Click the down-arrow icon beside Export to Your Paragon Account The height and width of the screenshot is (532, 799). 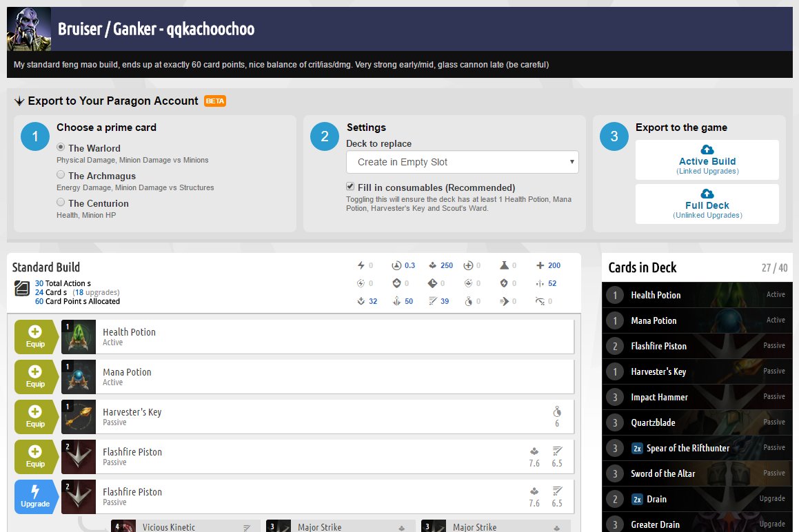pos(19,101)
